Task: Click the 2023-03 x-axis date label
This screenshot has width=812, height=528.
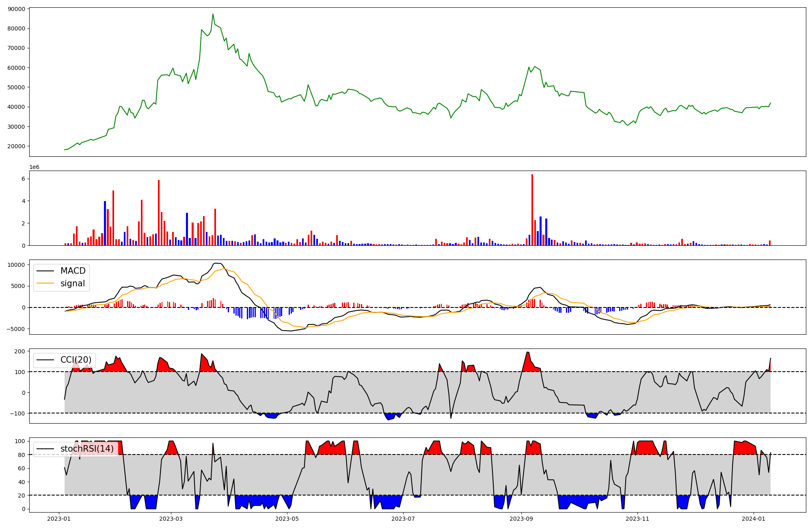Action: click(x=171, y=519)
